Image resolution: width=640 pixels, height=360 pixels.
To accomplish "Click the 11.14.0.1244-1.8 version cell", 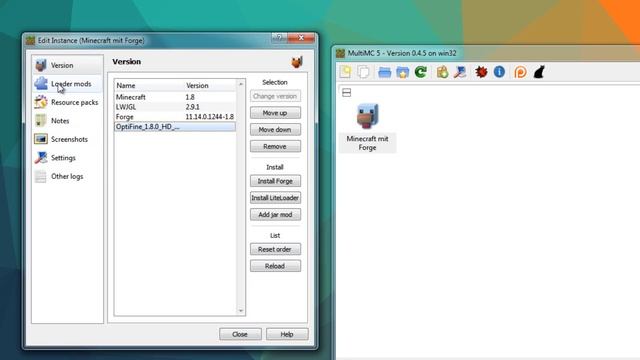I will click(210, 117).
